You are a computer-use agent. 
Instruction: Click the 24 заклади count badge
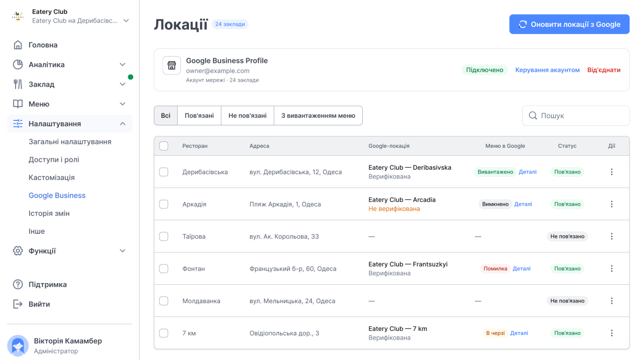tap(230, 24)
